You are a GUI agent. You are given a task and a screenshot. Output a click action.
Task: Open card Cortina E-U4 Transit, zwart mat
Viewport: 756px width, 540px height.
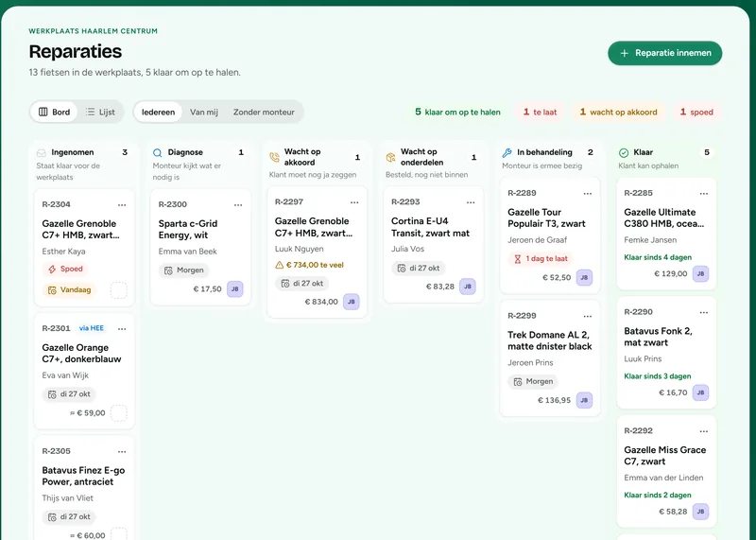[434, 245]
